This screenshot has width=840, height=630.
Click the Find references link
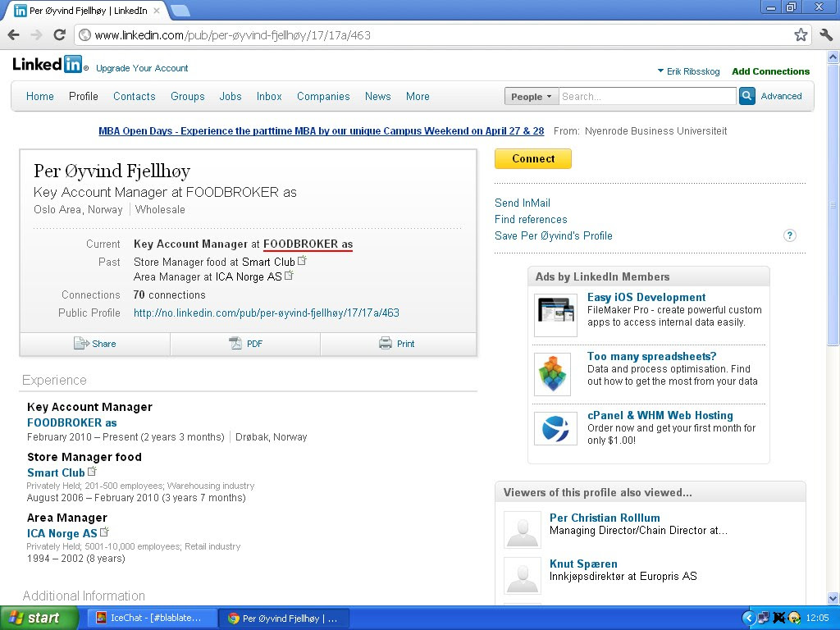[531, 220]
